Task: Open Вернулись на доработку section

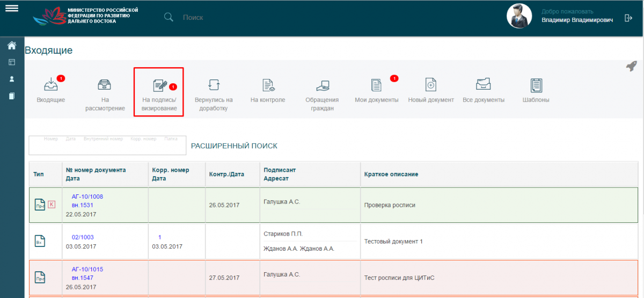Action: (x=214, y=85)
